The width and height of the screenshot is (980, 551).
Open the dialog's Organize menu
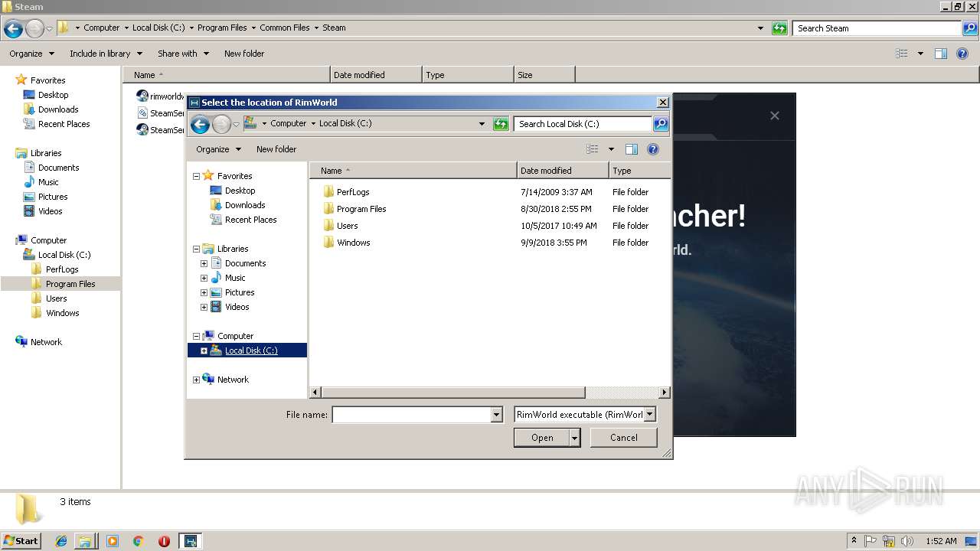coord(218,149)
